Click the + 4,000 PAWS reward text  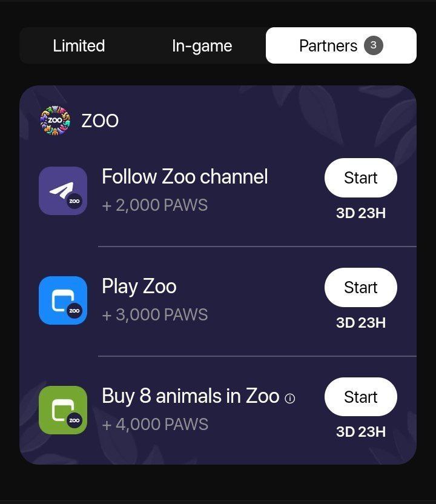click(155, 424)
